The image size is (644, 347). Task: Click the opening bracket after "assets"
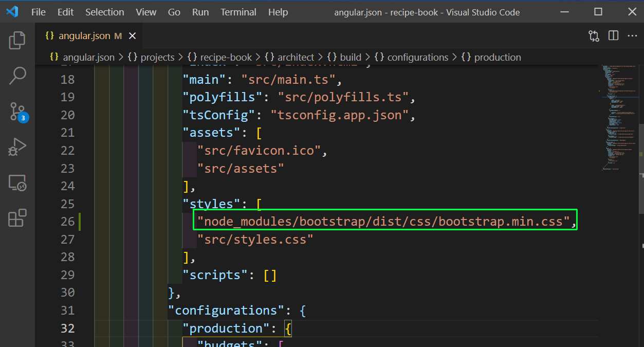coord(259,133)
